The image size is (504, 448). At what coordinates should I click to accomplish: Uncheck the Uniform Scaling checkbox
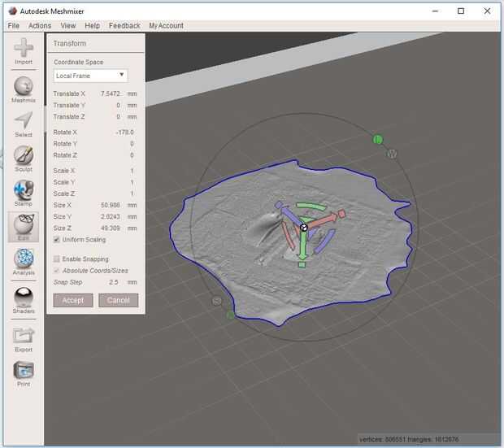(x=56, y=240)
